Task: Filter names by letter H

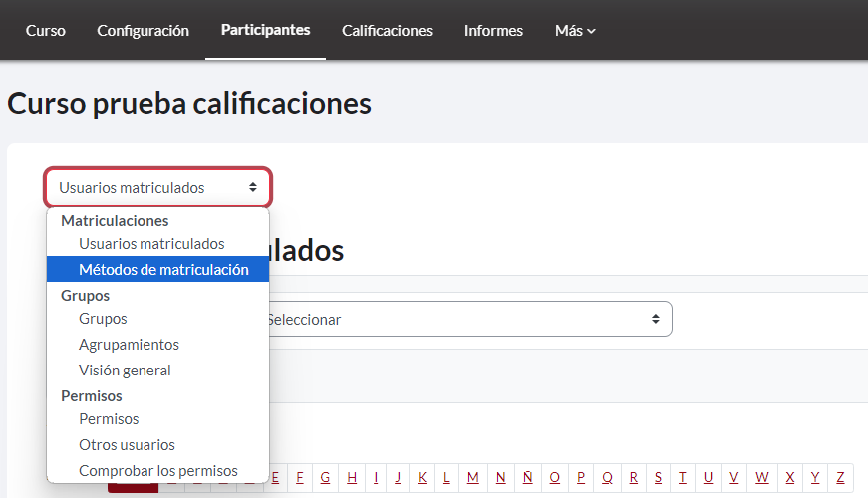Action: point(352,477)
